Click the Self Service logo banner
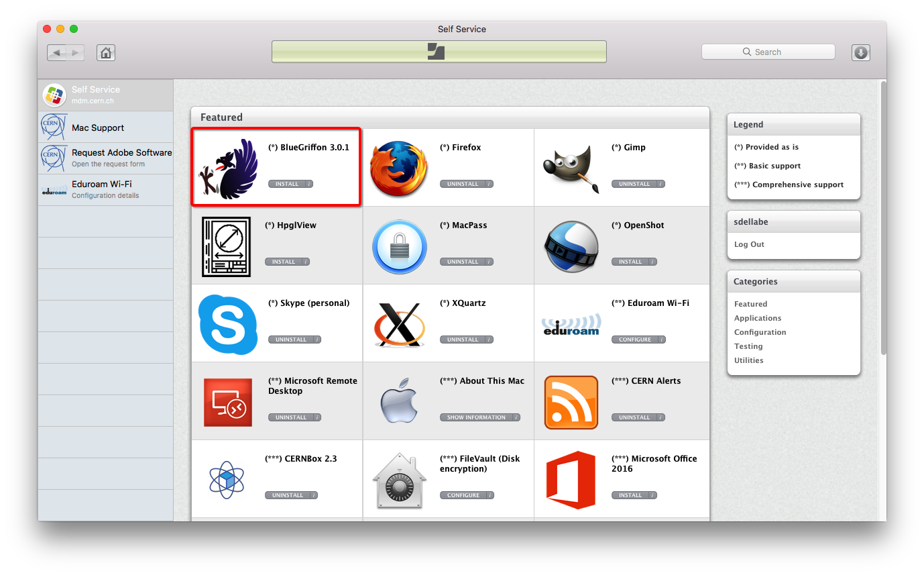 439,52
